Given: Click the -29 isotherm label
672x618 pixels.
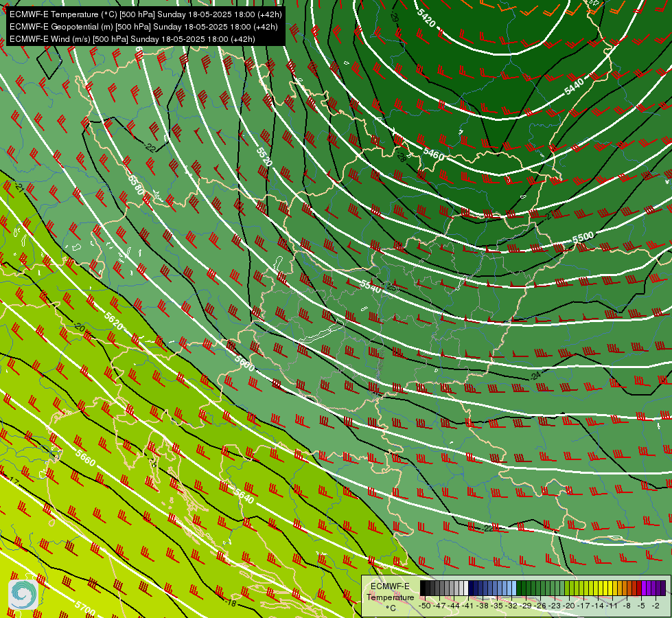Looking at the screenshot, I should (x=395, y=17).
